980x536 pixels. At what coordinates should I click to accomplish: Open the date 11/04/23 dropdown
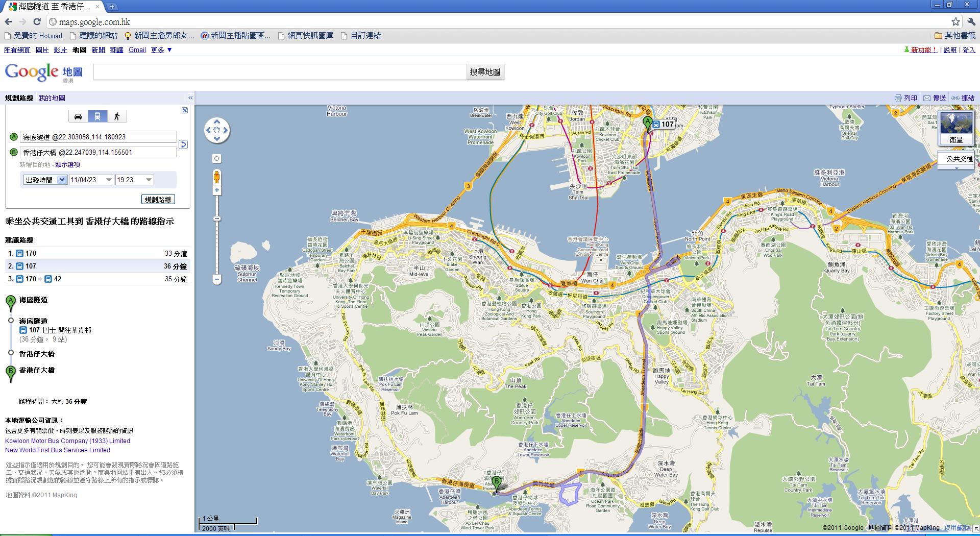[x=91, y=180]
